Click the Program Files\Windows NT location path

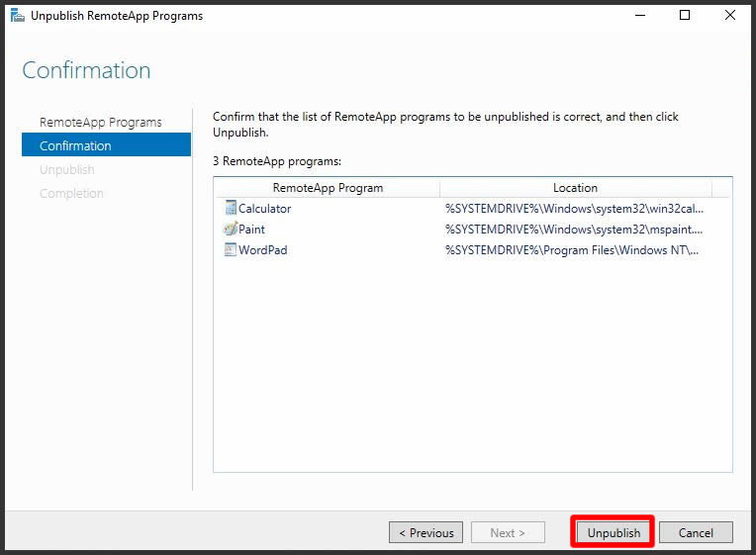tap(572, 249)
